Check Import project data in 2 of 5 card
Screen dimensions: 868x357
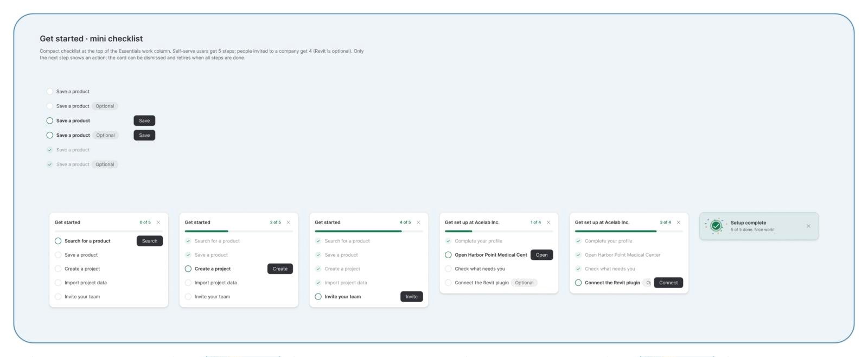coord(188,283)
